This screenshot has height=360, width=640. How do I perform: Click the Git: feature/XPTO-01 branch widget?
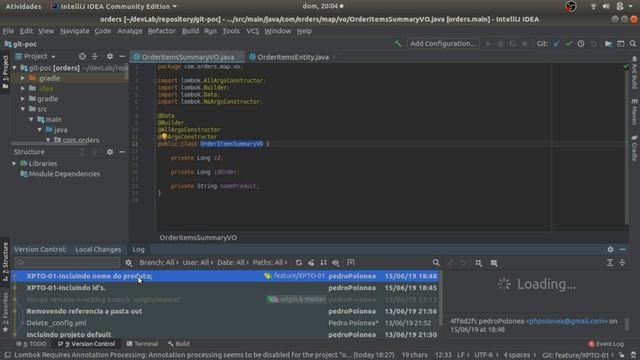[x=579, y=355]
